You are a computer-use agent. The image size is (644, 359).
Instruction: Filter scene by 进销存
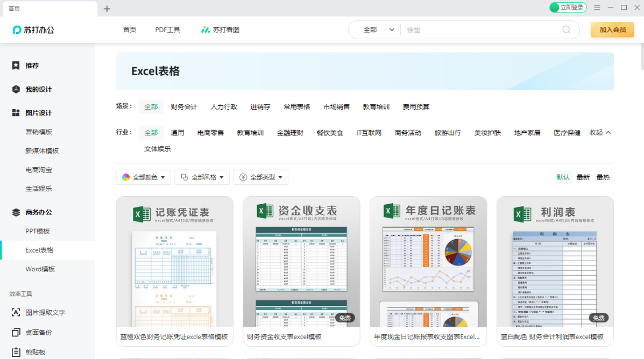260,106
